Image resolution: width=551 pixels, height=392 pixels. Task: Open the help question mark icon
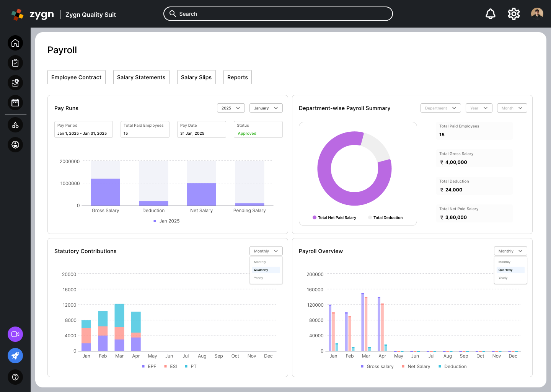point(15,377)
